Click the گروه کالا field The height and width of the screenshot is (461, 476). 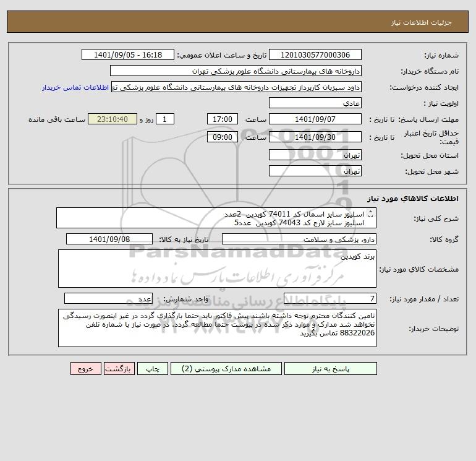(x=299, y=239)
